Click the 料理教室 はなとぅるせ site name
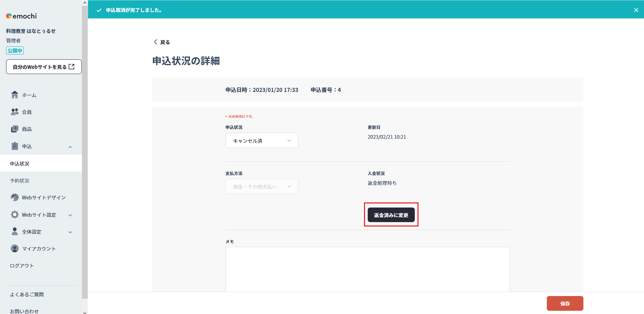644x314 pixels. 31,31
